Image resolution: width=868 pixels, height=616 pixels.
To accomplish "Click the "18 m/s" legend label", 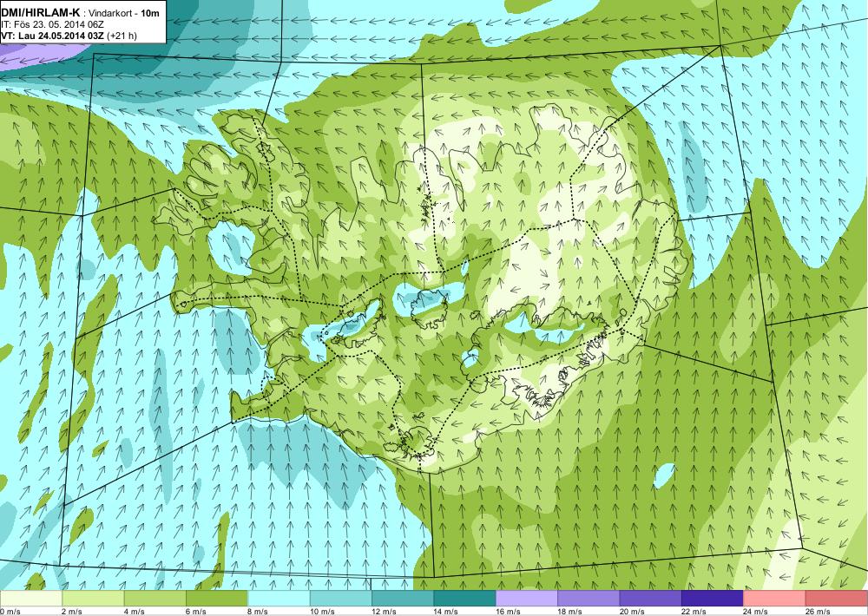I will (x=570, y=612).
